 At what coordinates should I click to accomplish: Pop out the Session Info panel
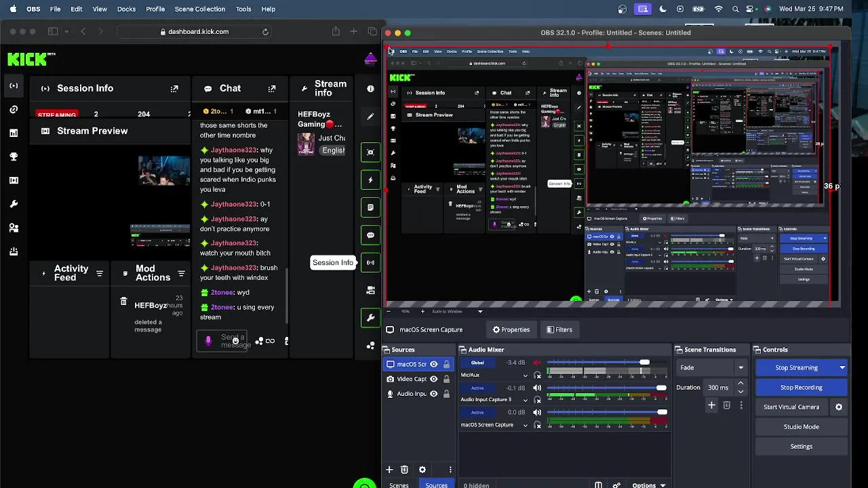tap(174, 88)
